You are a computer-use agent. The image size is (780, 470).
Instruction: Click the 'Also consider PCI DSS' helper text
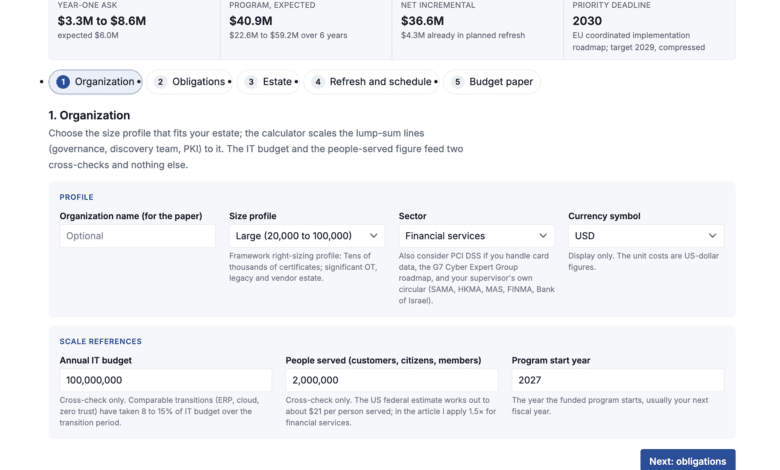coord(477,278)
